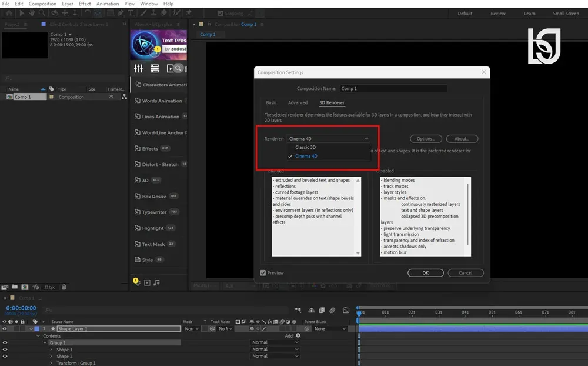Click the Add contents button in timeline

click(x=298, y=335)
